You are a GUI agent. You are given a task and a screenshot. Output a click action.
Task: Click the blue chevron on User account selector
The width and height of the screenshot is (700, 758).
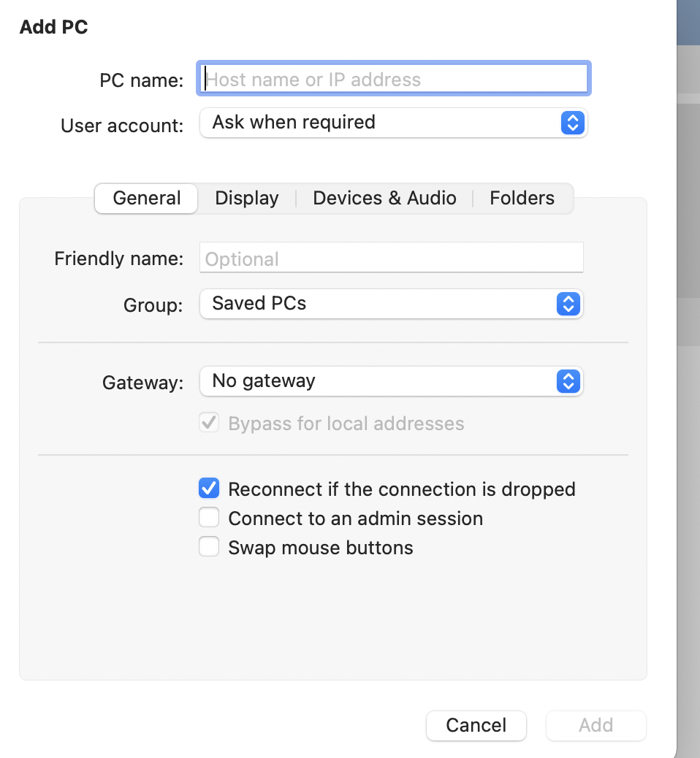coord(572,123)
